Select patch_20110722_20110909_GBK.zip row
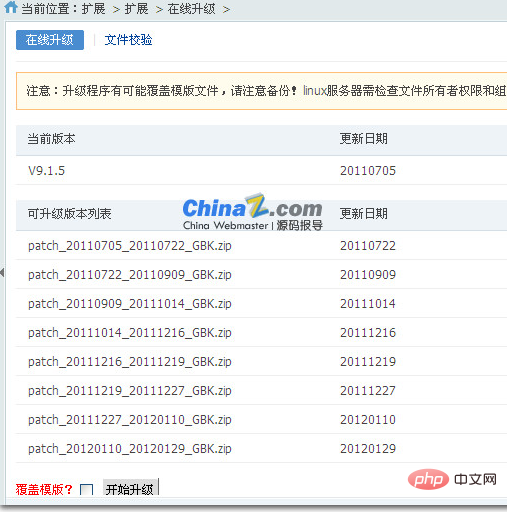This screenshot has width=507, height=512. click(261, 275)
